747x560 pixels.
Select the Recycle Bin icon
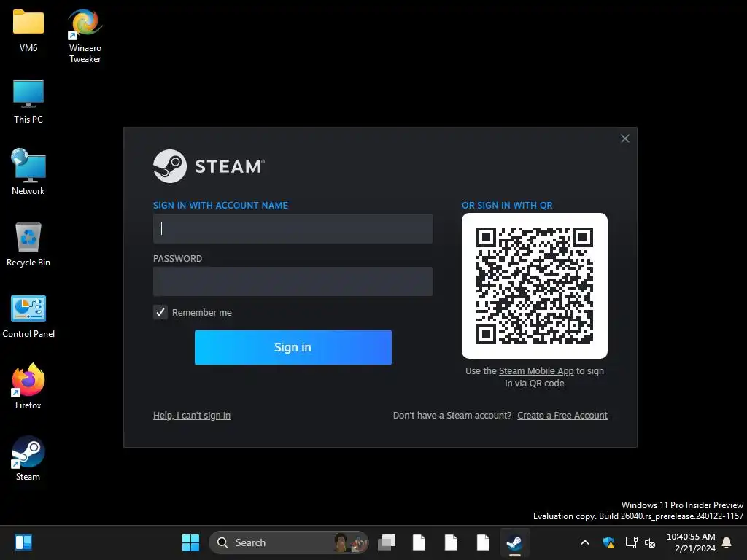28,244
